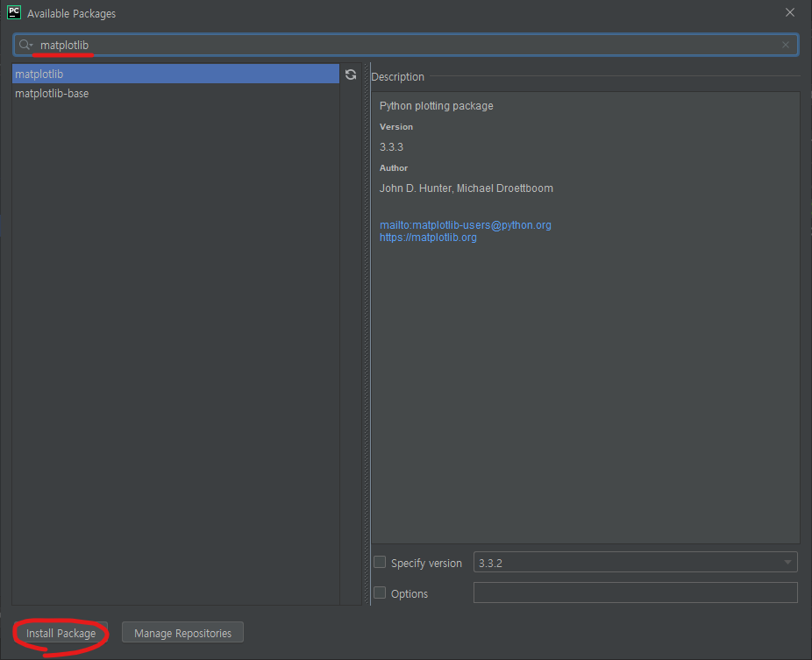The height and width of the screenshot is (660, 812).
Task: Clear the search field with the X icon
Action: [x=786, y=45]
